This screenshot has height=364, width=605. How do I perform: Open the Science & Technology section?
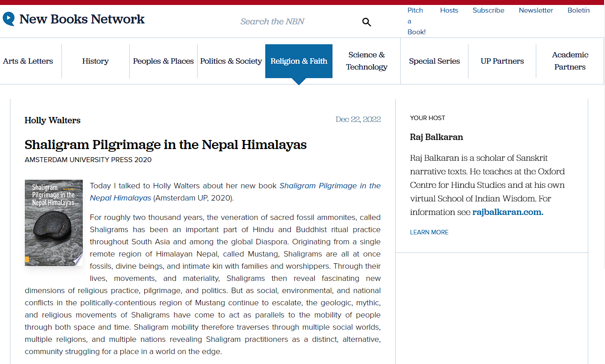[x=366, y=61]
